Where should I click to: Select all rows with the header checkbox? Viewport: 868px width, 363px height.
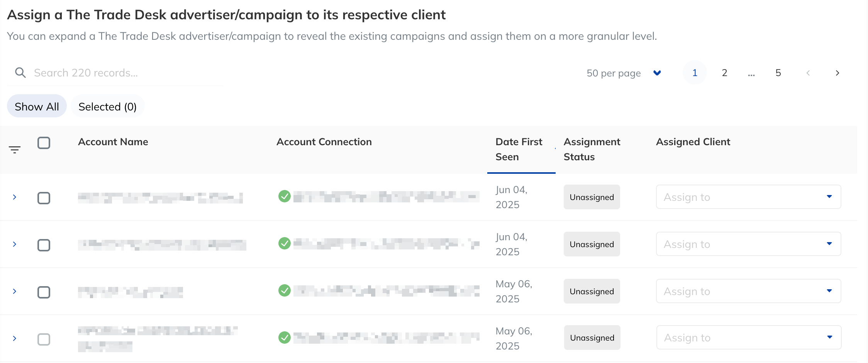(44, 143)
